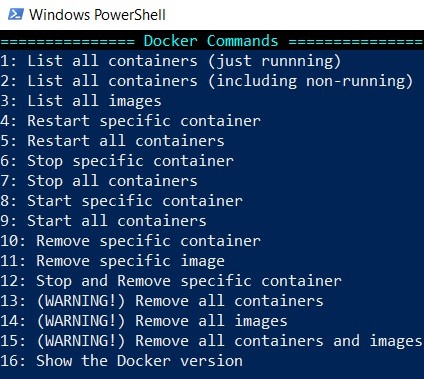424x379 pixels.
Task: Click the Docker Commands header text
Action: pyautogui.click(x=211, y=41)
